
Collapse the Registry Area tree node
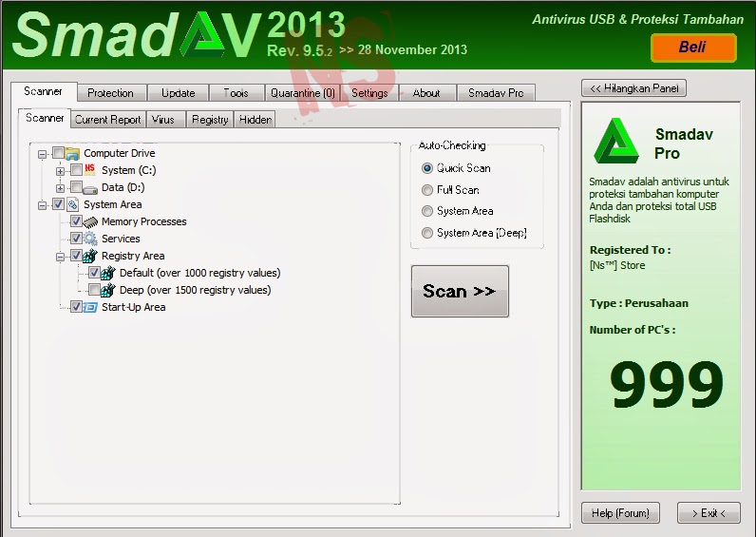click(x=60, y=257)
